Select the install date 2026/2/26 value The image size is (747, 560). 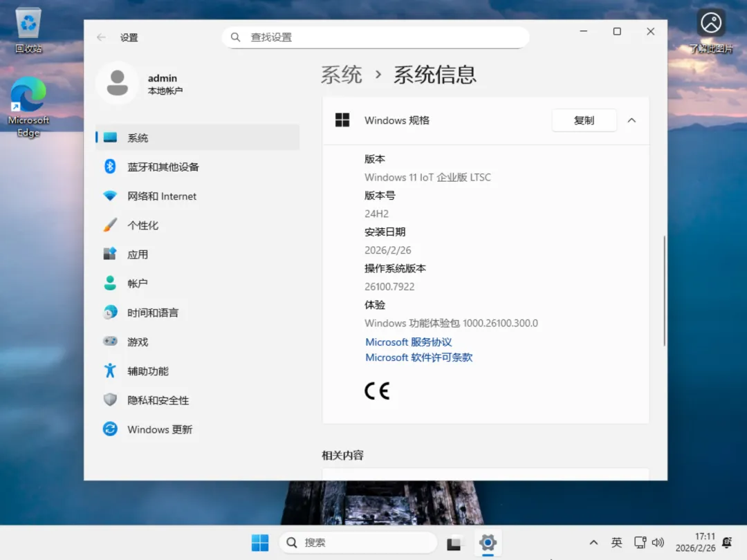[388, 250]
